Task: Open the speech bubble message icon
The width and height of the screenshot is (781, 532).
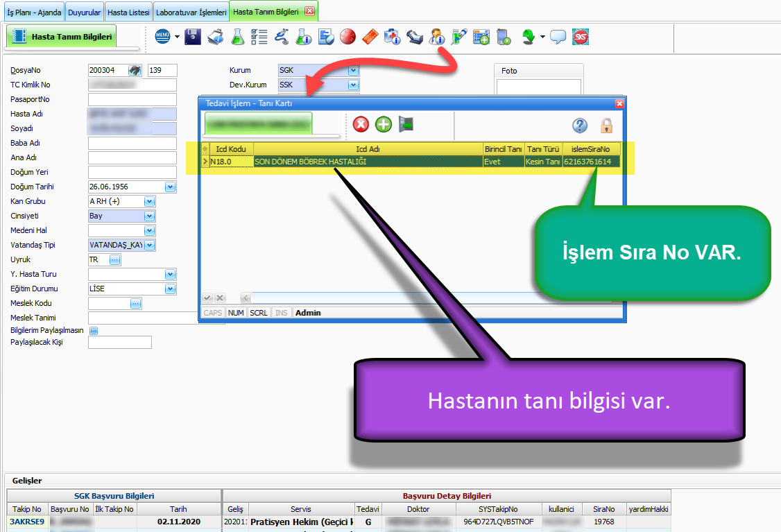Action: pos(558,37)
